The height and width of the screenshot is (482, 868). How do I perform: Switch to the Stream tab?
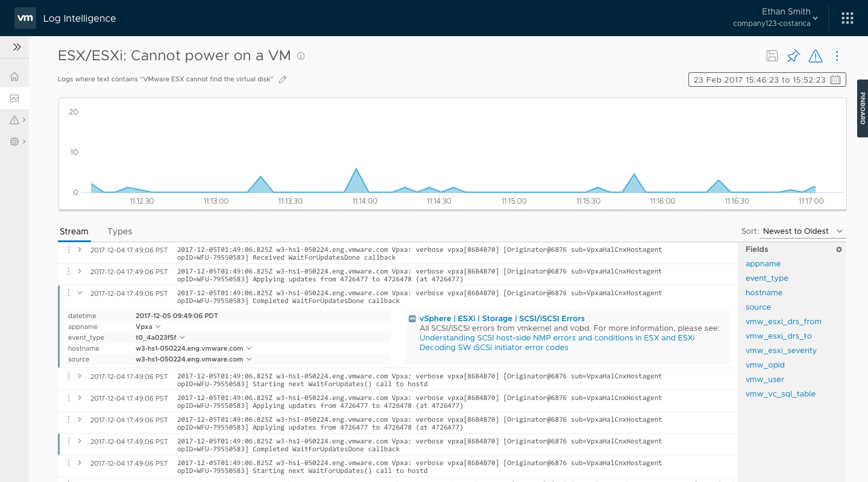74,231
